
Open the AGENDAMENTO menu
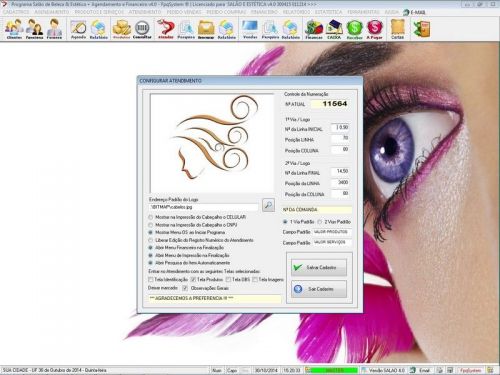click(x=52, y=12)
